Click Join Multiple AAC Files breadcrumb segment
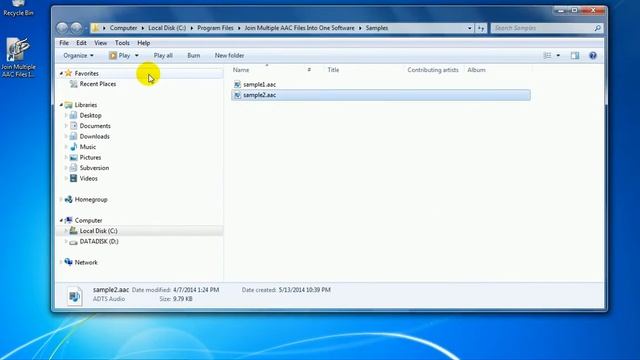Image resolution: width=640 pixels, height=360 pixels. (x=299, y=28)
